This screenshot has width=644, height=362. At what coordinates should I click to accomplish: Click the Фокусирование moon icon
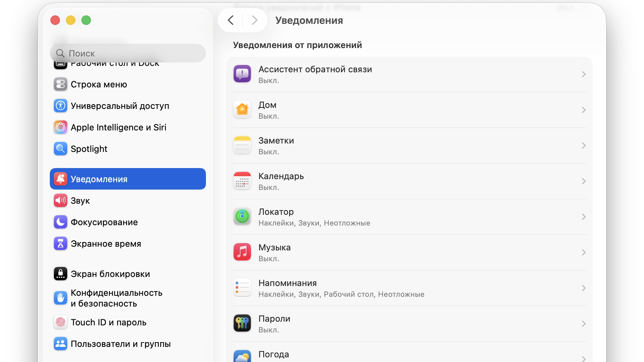61,222
